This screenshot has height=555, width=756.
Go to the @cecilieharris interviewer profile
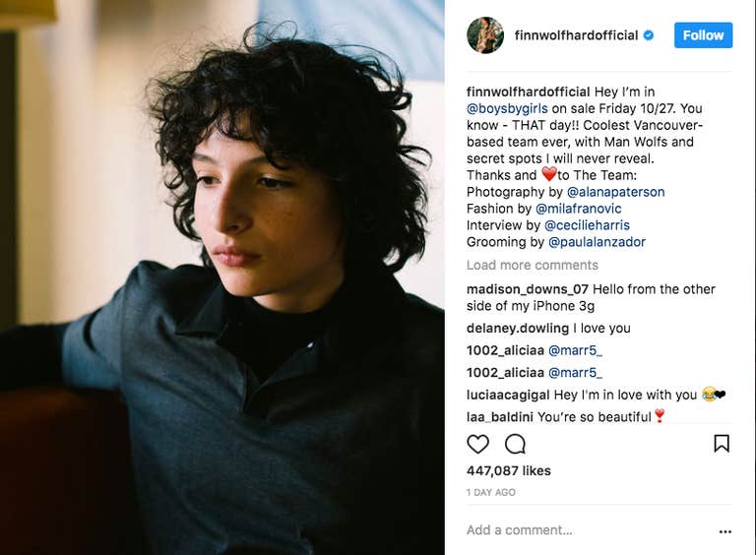587,225
